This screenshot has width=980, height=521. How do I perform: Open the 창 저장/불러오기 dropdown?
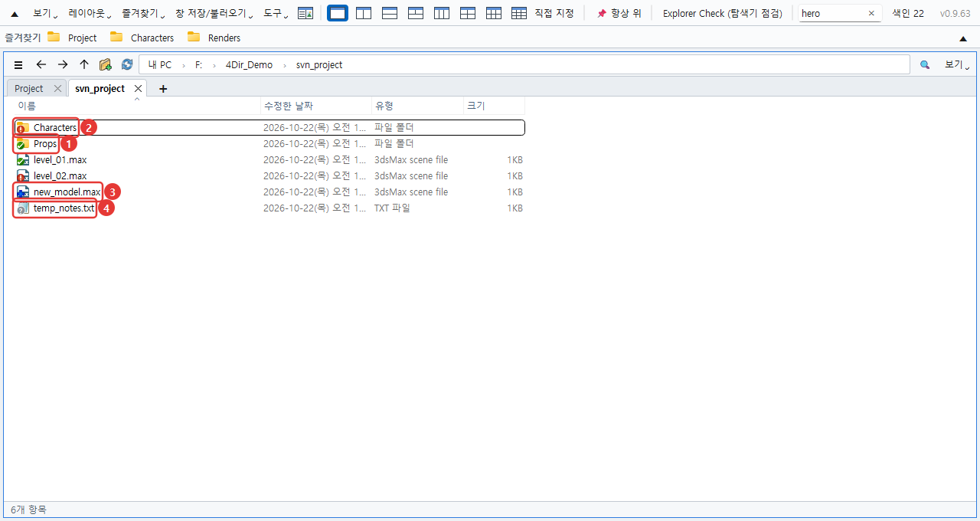pos(214,13)
